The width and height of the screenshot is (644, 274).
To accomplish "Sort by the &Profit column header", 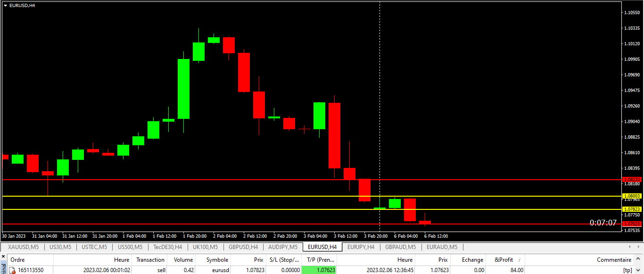I will (x=505, y=260).
